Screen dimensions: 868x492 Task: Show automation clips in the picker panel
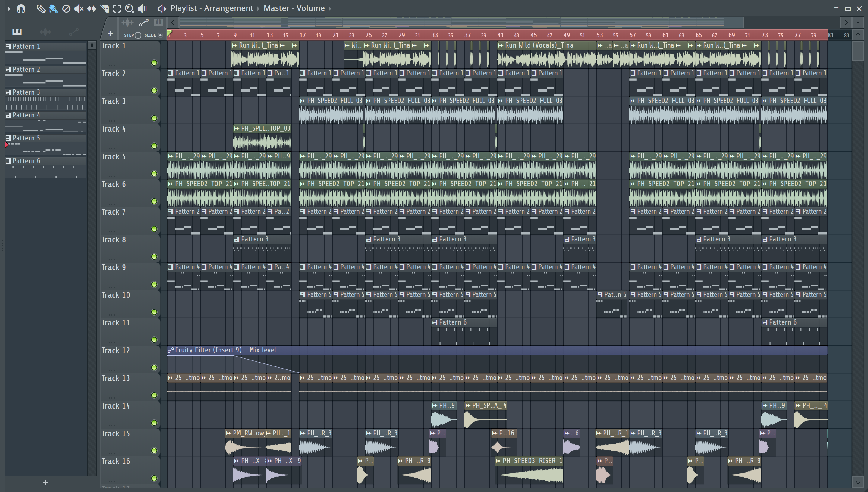click(74, 32)
